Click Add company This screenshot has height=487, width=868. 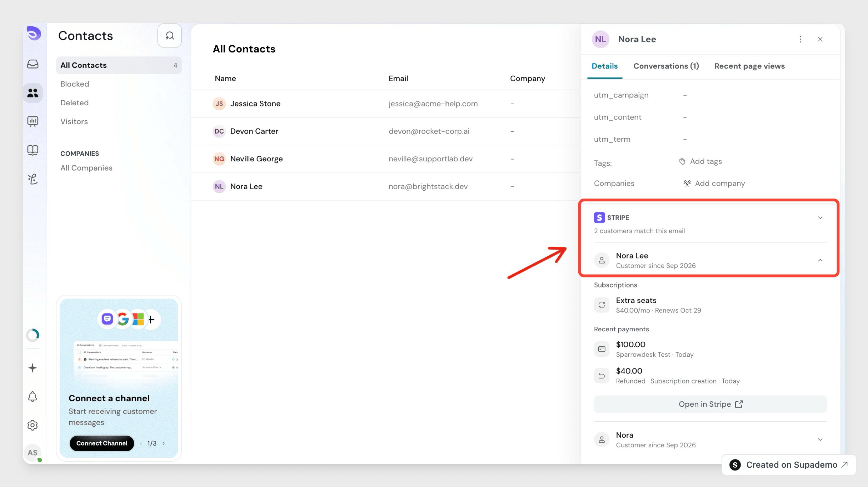pyautogui.click(x=714, y=184)
